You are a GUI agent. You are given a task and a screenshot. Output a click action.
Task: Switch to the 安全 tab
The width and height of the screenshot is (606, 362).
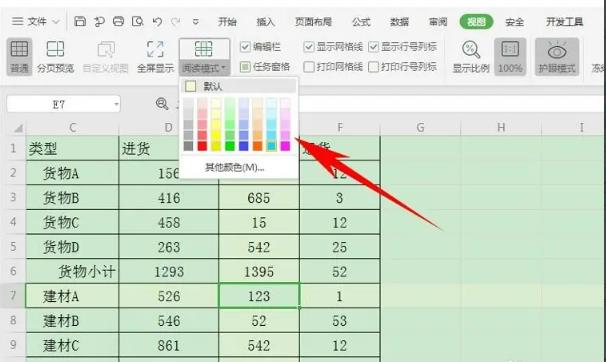tap(514, 22)
